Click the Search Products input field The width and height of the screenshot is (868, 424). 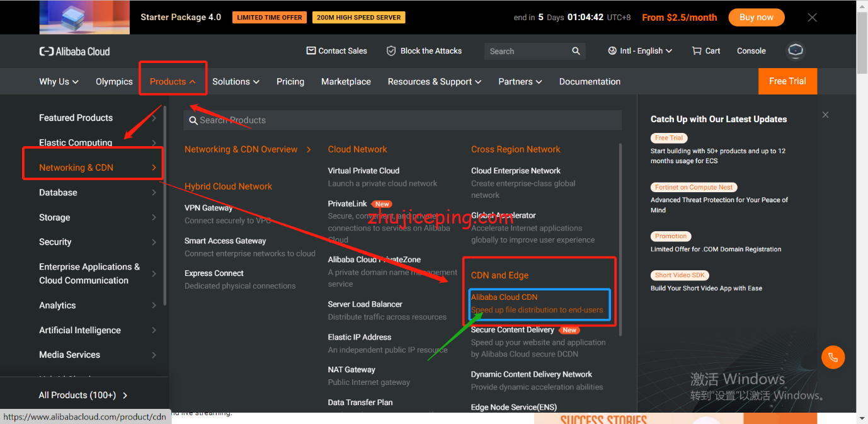point(403,120)
